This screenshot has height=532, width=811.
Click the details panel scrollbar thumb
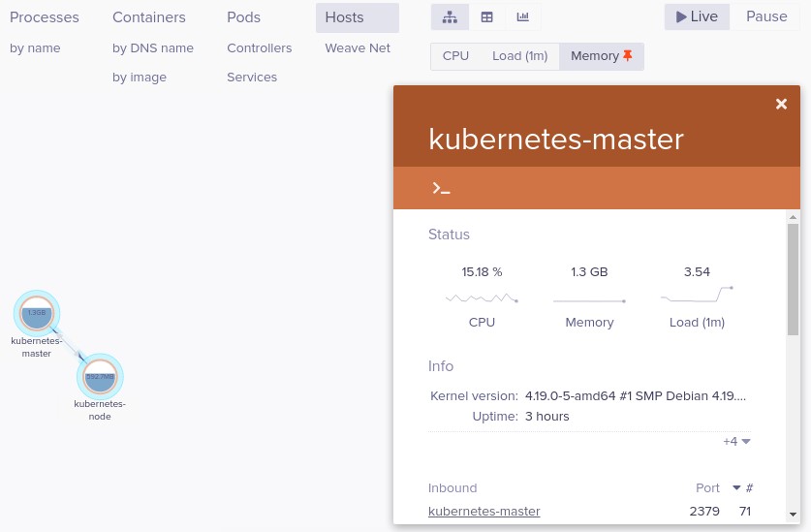(793, 279)
